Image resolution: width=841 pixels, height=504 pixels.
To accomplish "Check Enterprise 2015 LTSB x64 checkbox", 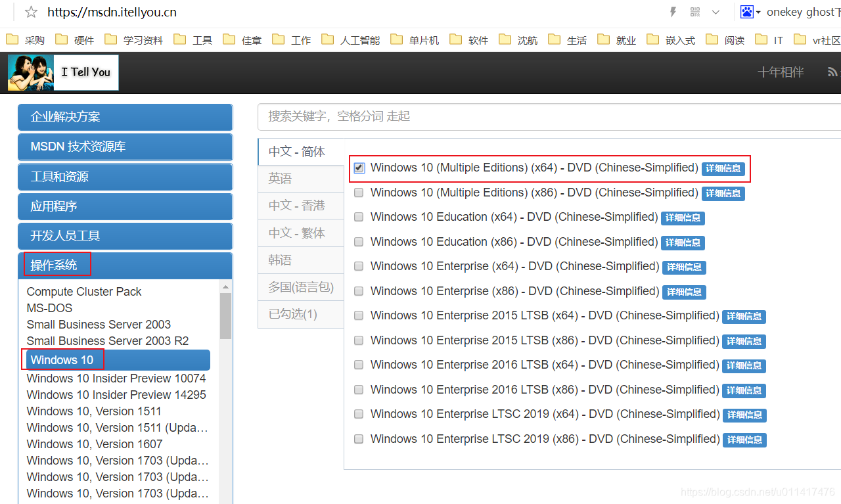I will pos(359,315).
